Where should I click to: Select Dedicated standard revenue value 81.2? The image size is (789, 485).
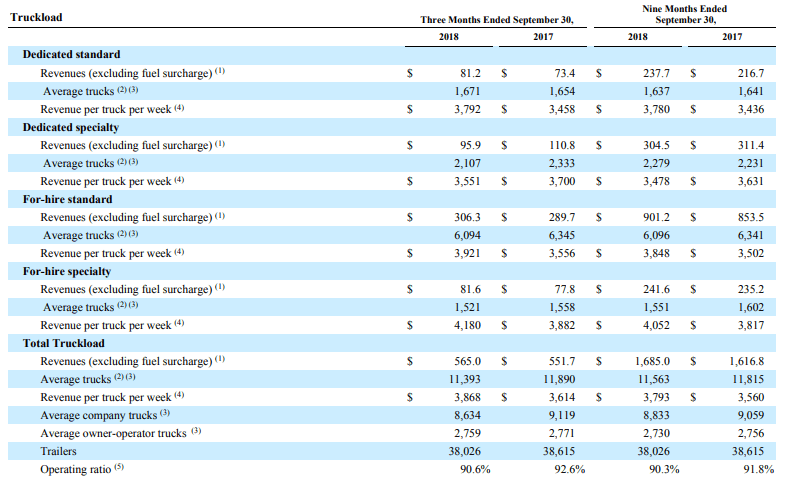click(x=470, y=73)
